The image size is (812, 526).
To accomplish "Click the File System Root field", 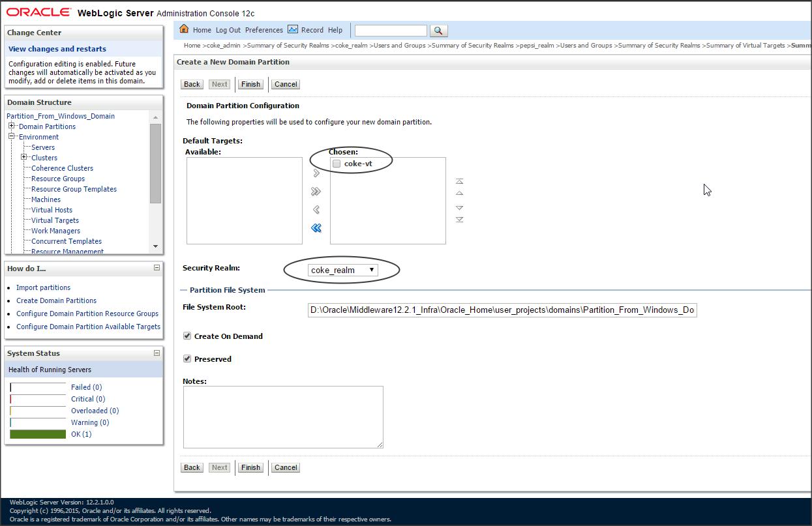I will (502, 310).
